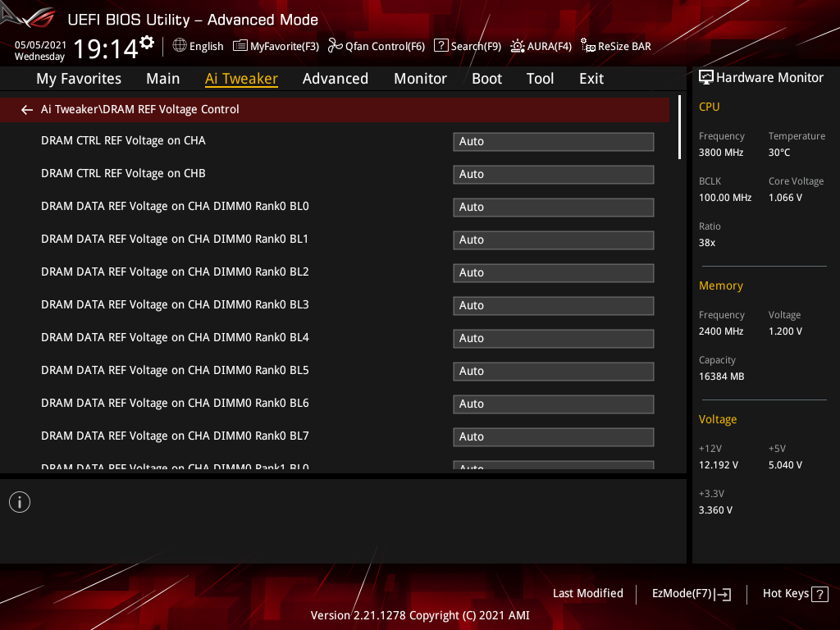Click the Core Voltage 1.066 V value
Screen dimensions: 840x630
[x=785, y=198]
